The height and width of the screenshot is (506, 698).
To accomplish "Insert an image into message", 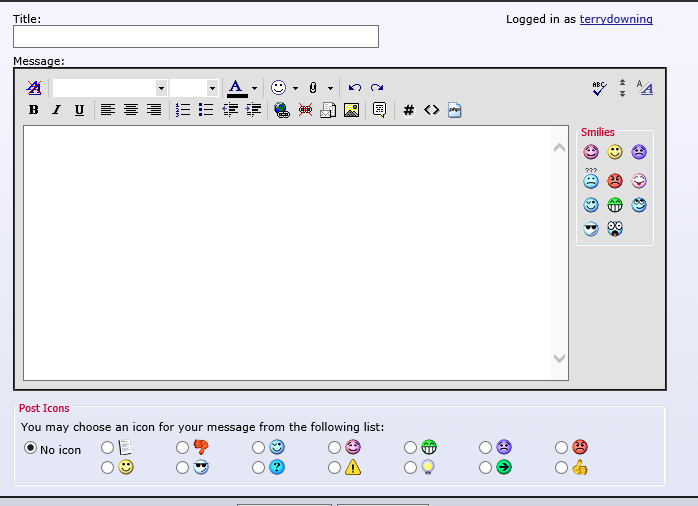I will coord(351,110).
